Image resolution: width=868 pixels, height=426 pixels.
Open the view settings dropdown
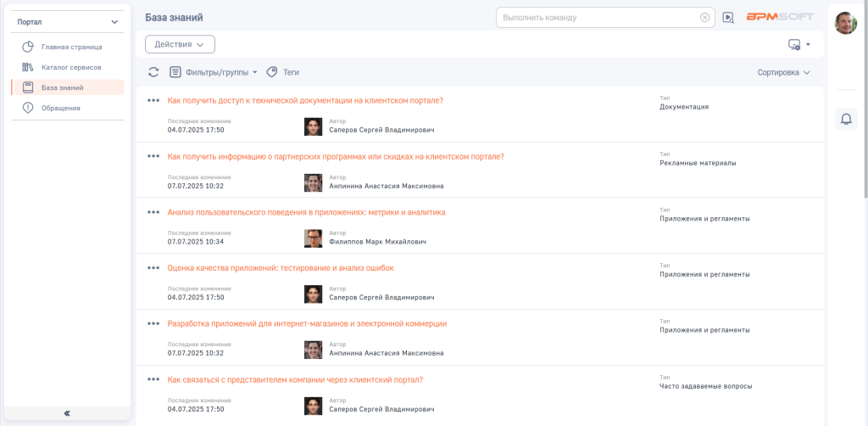798,44
